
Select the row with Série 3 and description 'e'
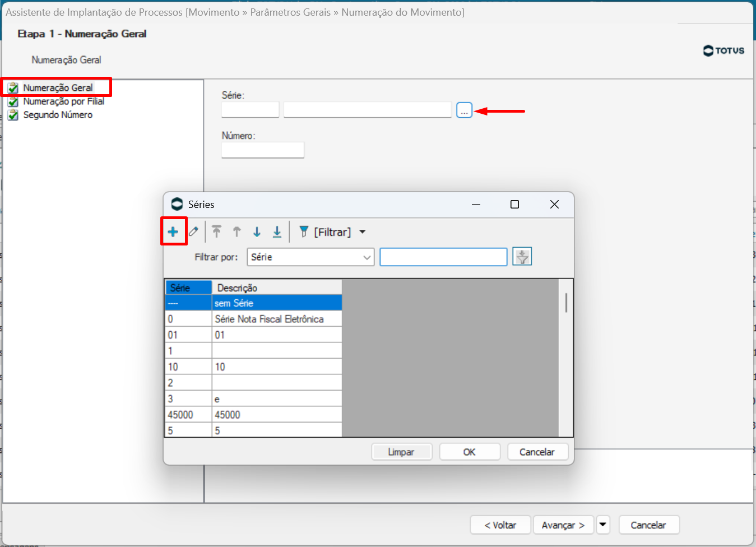[x=253, y=398]
